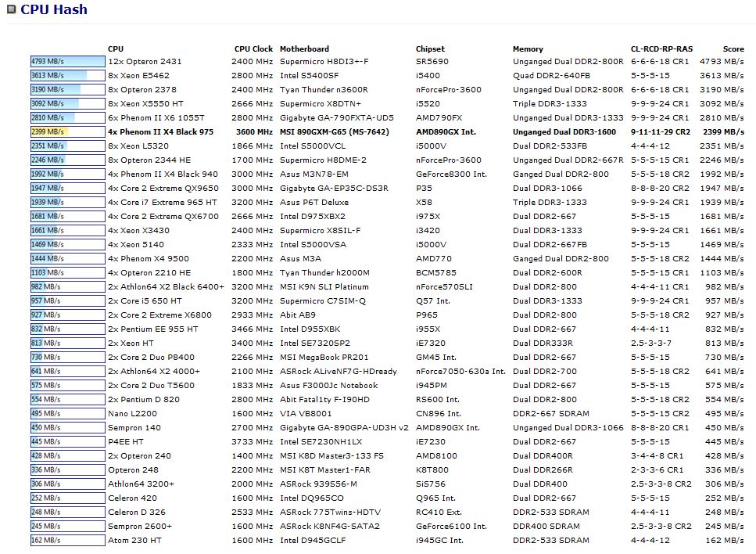Click the 4793 MB/s result bar
This screenshot has height=554, width=756.
67,61
